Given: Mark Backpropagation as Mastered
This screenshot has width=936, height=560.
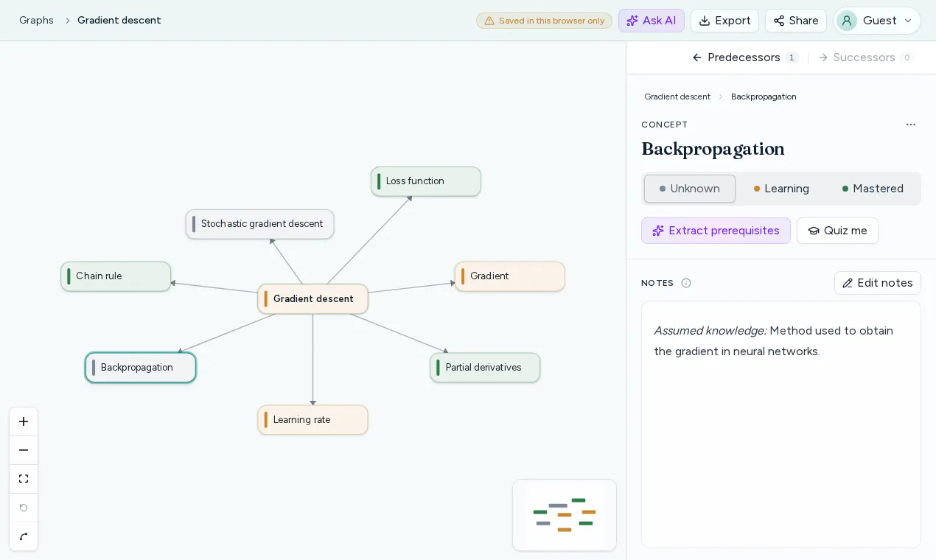Looking at the screenshot, I should [x=873, y=189].
